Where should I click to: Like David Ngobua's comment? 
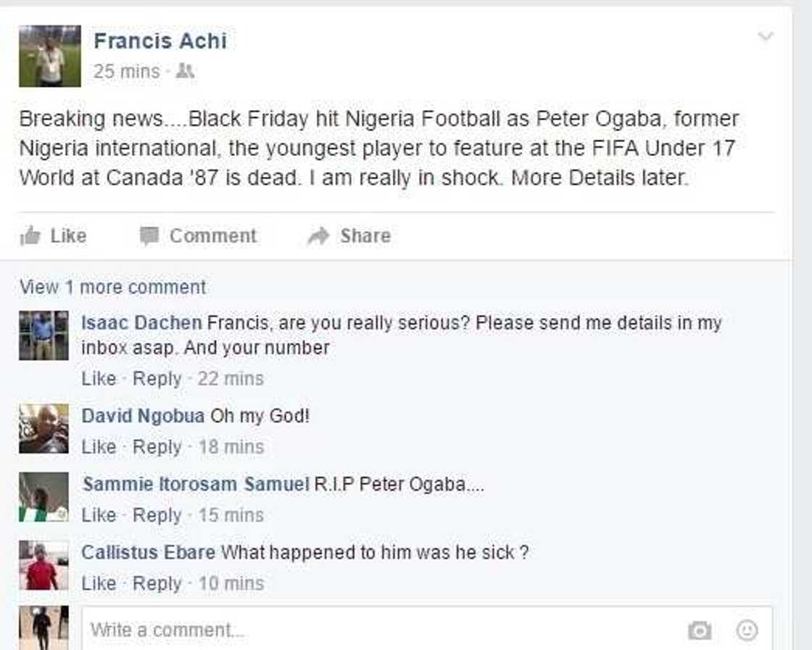tap(99, 447)
